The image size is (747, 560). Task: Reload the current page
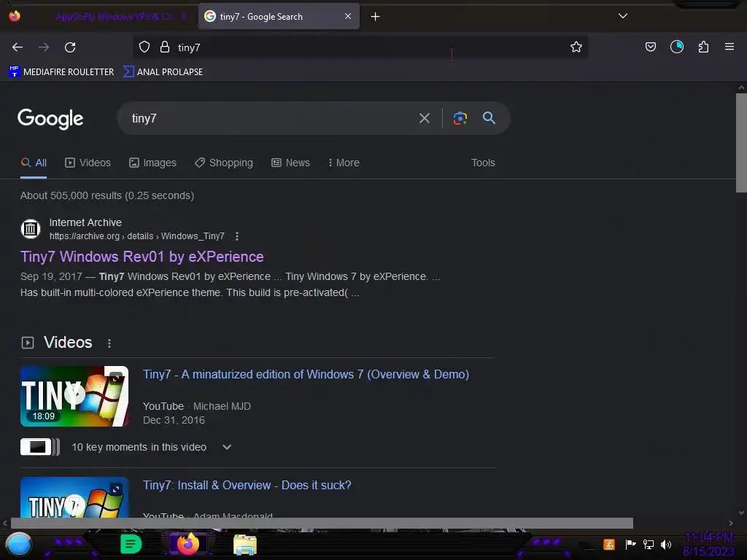point(70,47)
